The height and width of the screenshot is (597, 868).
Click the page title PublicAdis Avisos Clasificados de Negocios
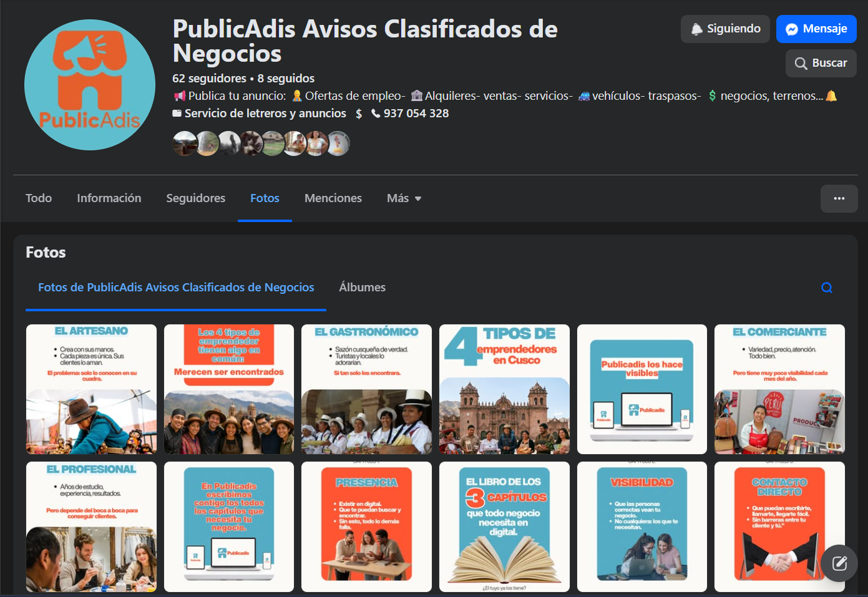tap(365, 41)
